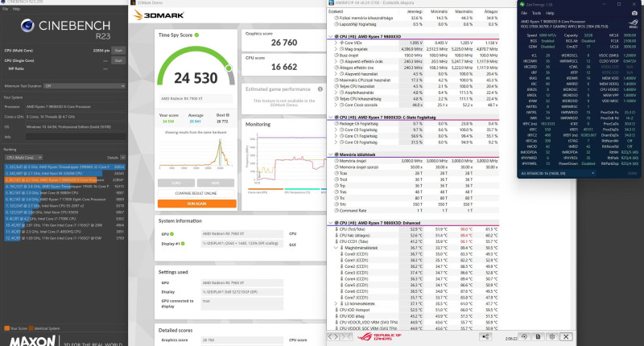Image resolution: width=644 pixels, height=346 pixels.
Task: Select highlighted AMD Ryzen 7 9800X3D ranking row
Action: [65, 179]
